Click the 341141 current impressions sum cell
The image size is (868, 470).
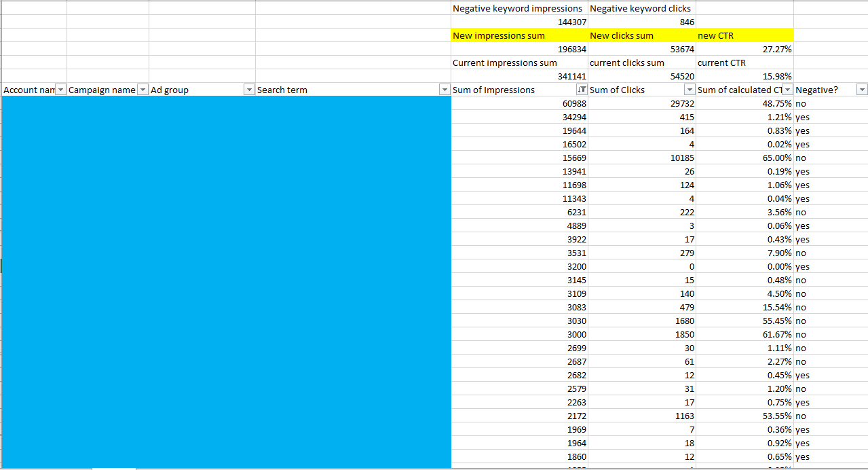click(x=519, y=76)
